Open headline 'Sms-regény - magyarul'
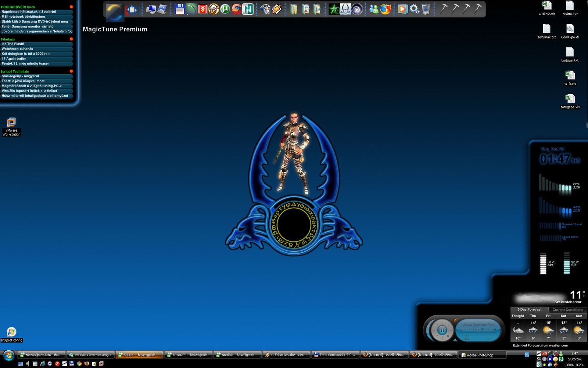 36,76
